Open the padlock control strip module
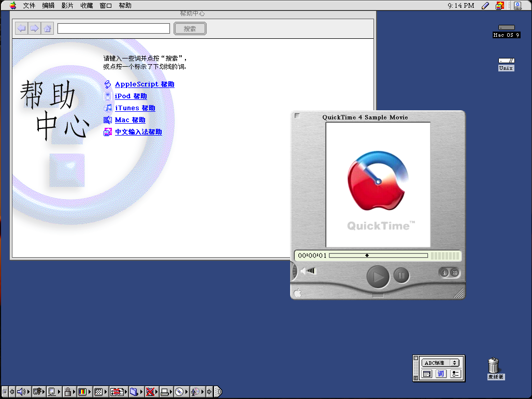This screenshot has height=399, width=532. 69,392
